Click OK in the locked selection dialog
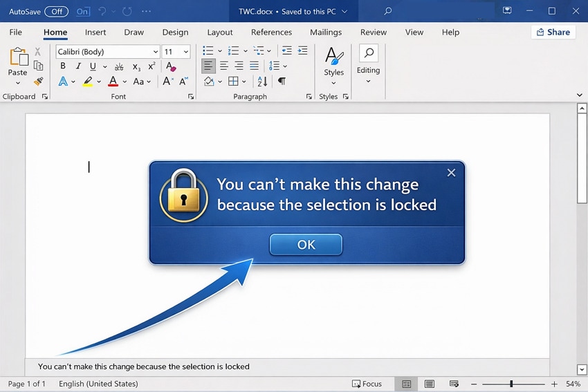Viewport: 588px width, 392px height. 306,245
